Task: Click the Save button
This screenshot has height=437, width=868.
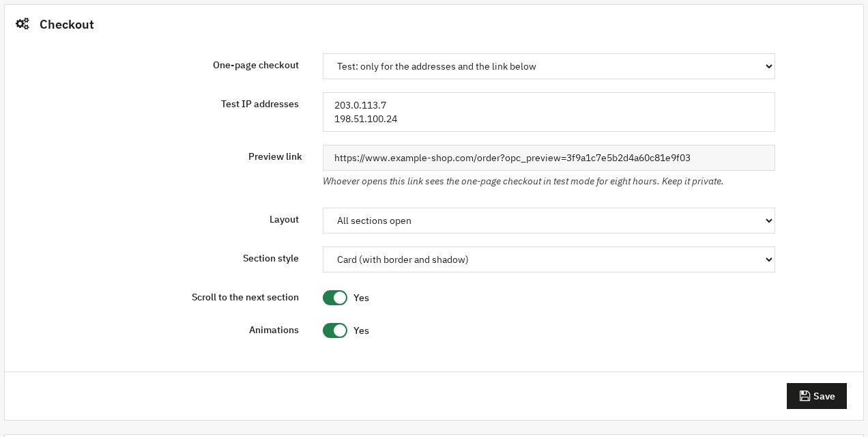Action: tap(816, 396)
